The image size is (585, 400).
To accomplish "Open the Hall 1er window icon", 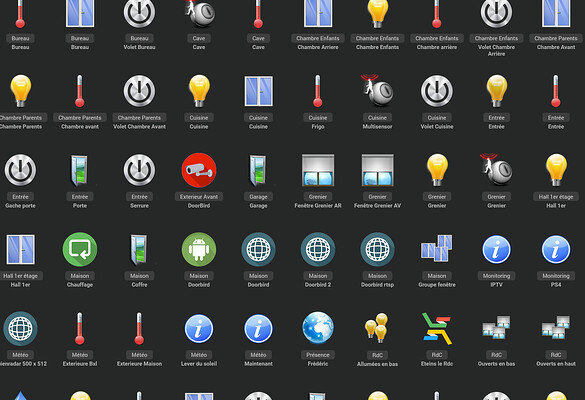I will [x=21, y=249].
